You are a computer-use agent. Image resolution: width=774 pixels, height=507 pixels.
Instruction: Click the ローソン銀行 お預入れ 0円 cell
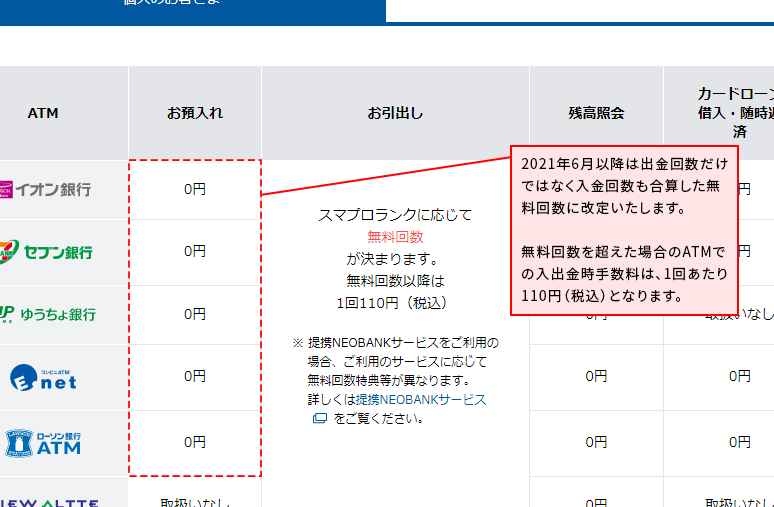pos(195,442)
